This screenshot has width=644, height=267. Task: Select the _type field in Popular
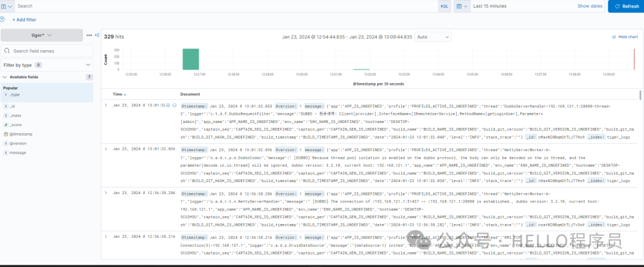pos(14,94)
